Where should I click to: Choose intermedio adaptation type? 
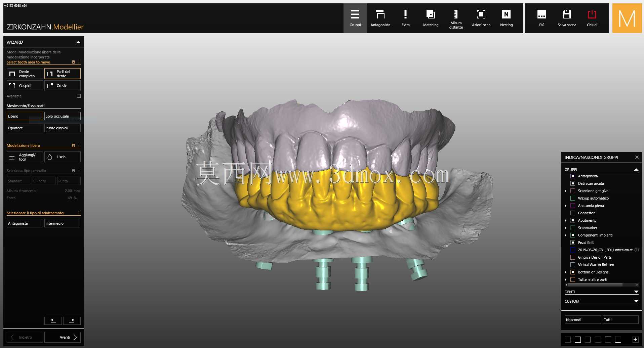[63, 223]
